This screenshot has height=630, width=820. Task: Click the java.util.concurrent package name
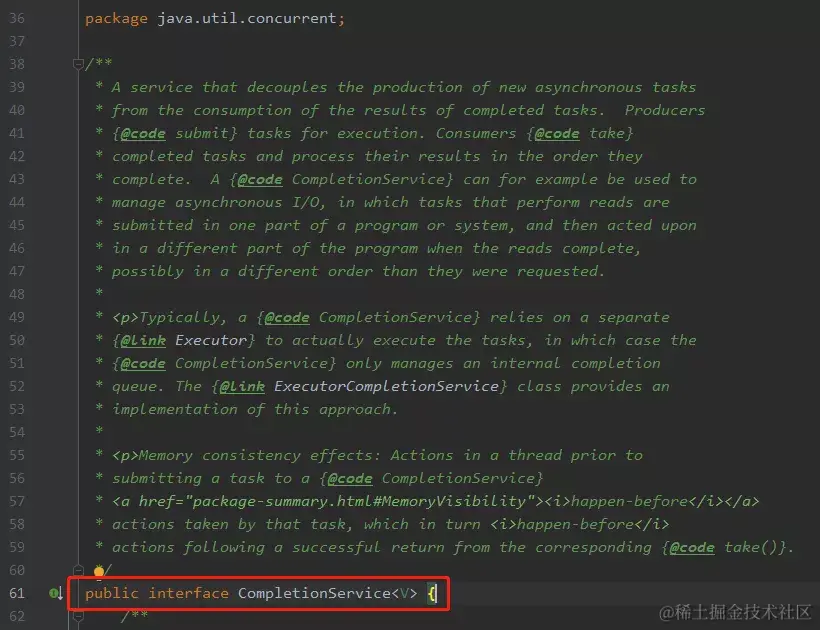point(247,18)
